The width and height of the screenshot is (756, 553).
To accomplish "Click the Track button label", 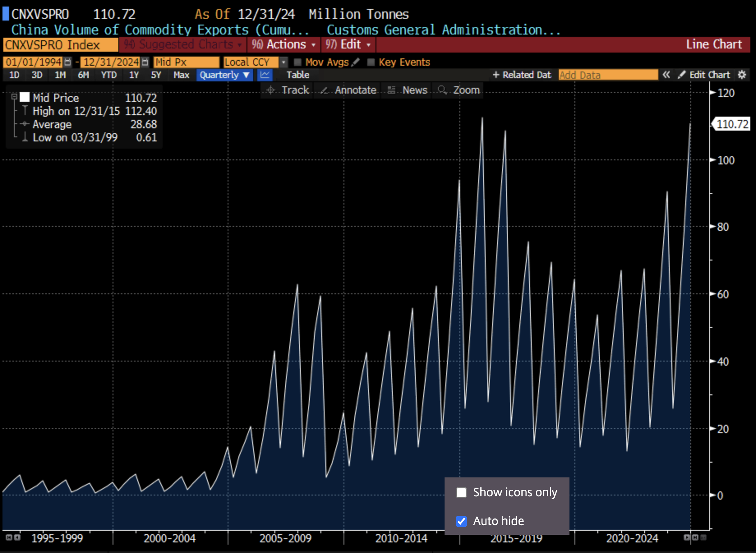I will 295,90.
